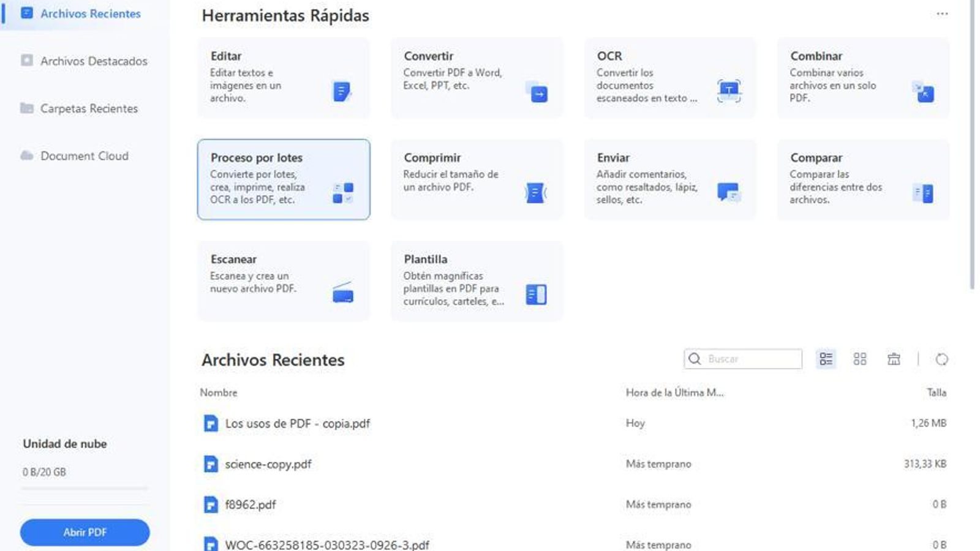Refresh the recent files list

coord(942,359)
